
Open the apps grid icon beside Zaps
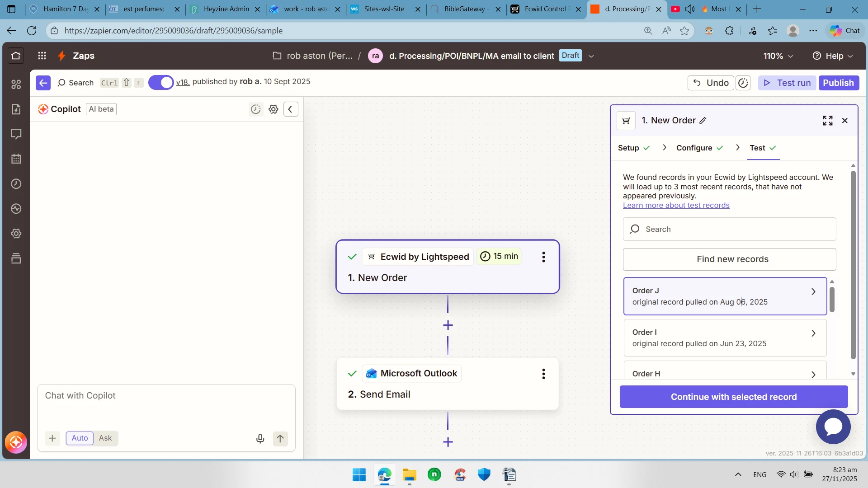click(42, 56)
